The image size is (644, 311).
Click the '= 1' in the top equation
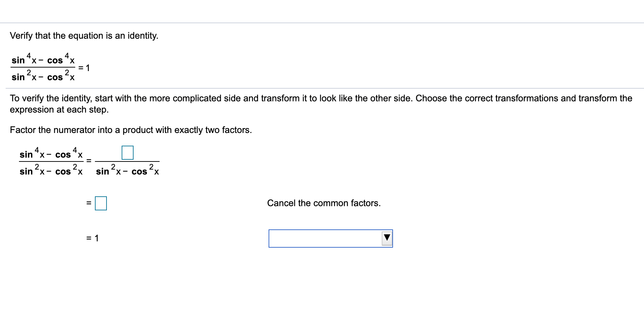tap(84, 68)
